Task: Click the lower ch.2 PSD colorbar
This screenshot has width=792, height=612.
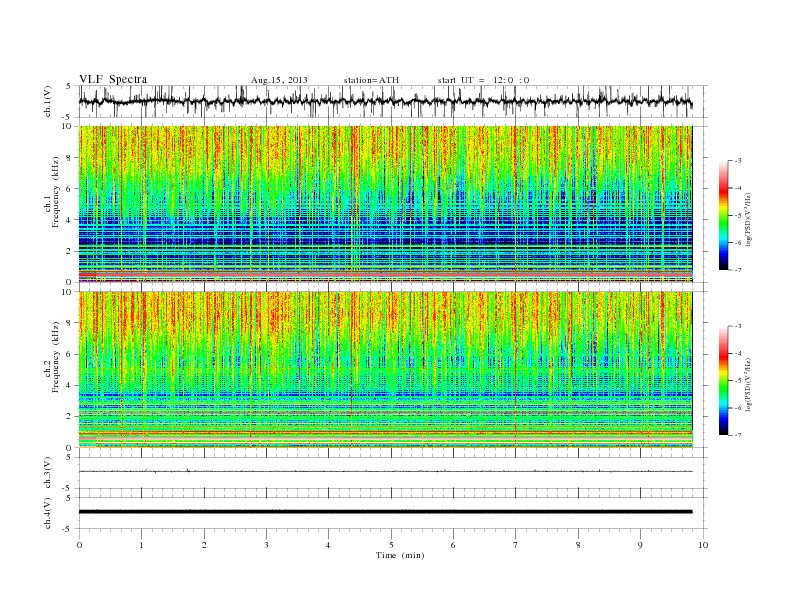Action: pos(724,381)
